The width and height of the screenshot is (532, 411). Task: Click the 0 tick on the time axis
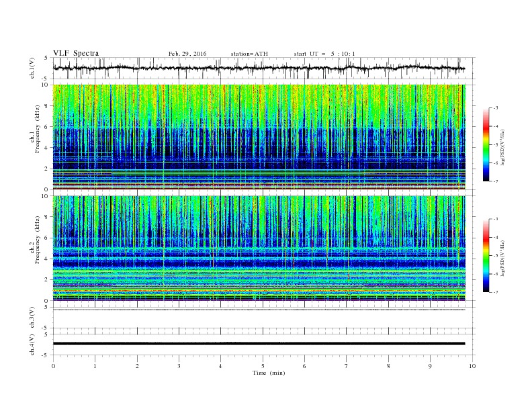pyautogui.click(x=53, y=366)
